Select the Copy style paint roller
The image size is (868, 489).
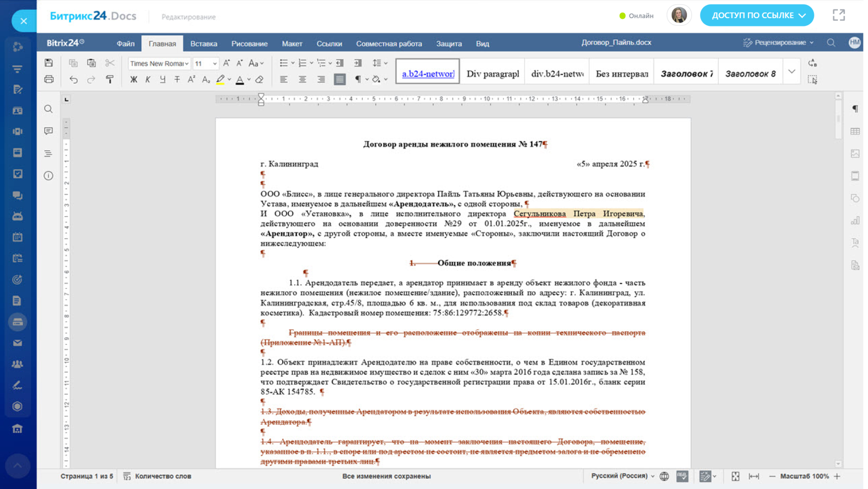110,80
